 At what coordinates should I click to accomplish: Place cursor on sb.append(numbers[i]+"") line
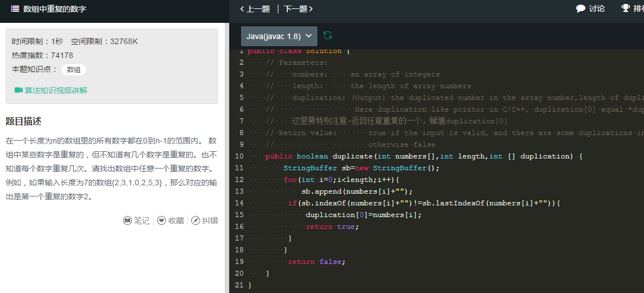(357, 191)
